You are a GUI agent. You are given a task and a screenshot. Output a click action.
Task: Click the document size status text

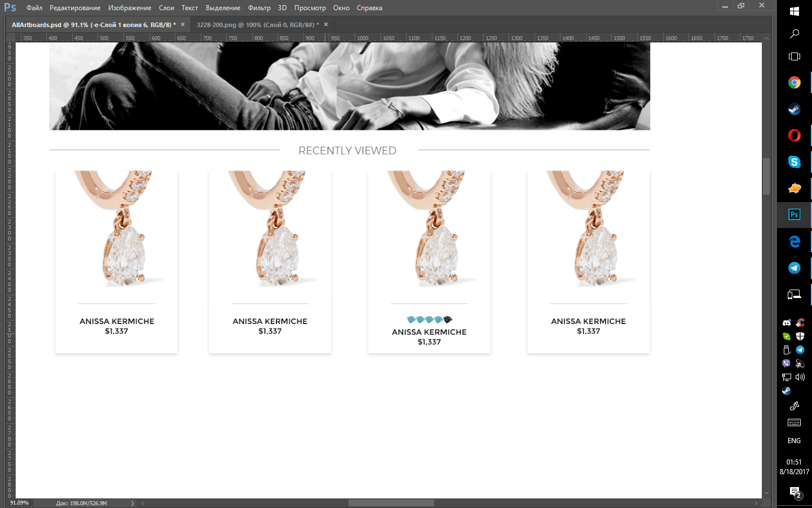pyautogui.click(x=82, y=503)
